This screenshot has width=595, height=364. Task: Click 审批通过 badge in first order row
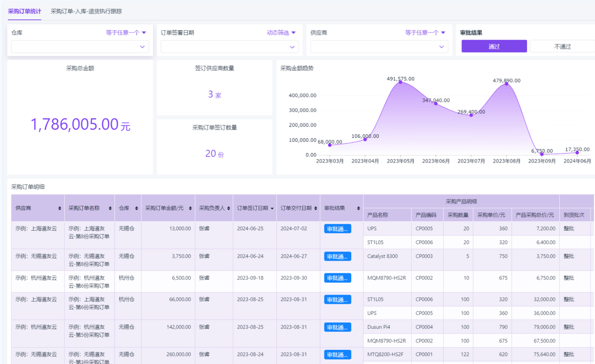(x=337, y=229)
